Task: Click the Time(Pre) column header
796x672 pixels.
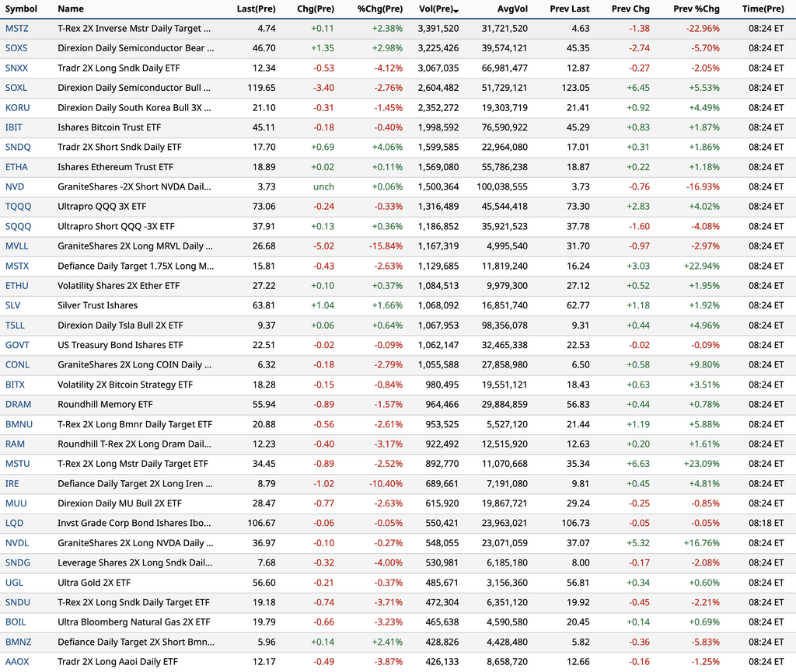Action: pyautogui.click(x=763, y=9)
